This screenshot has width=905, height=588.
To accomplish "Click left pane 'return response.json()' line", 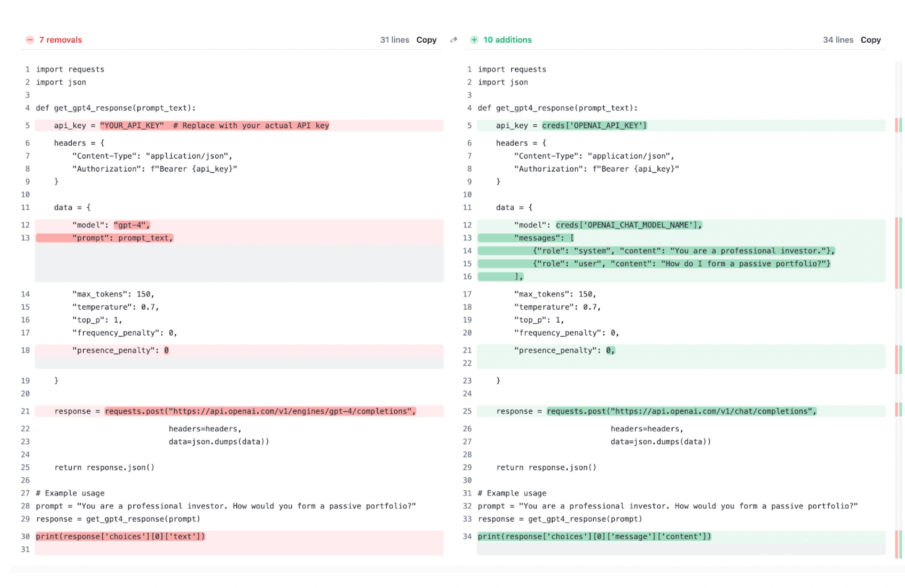I will [x=104, y=468].
